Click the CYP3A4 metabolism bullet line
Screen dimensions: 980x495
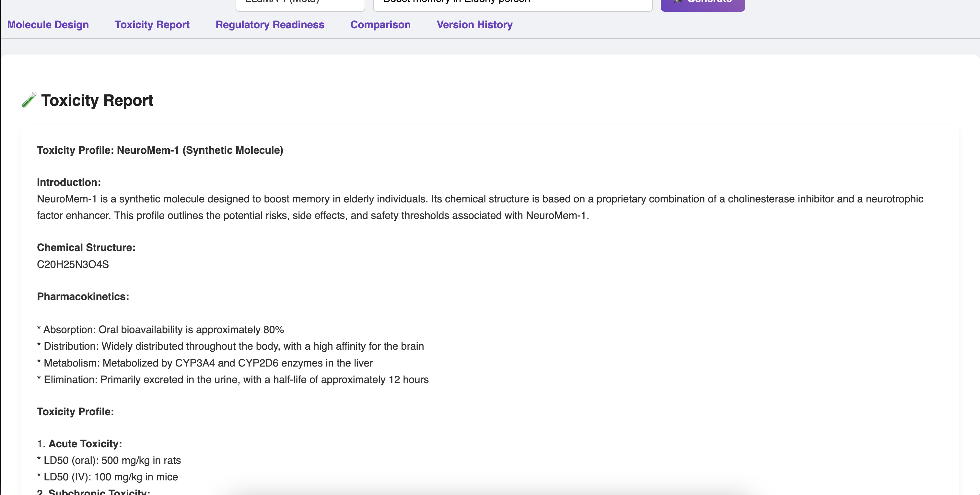(205, 363)
